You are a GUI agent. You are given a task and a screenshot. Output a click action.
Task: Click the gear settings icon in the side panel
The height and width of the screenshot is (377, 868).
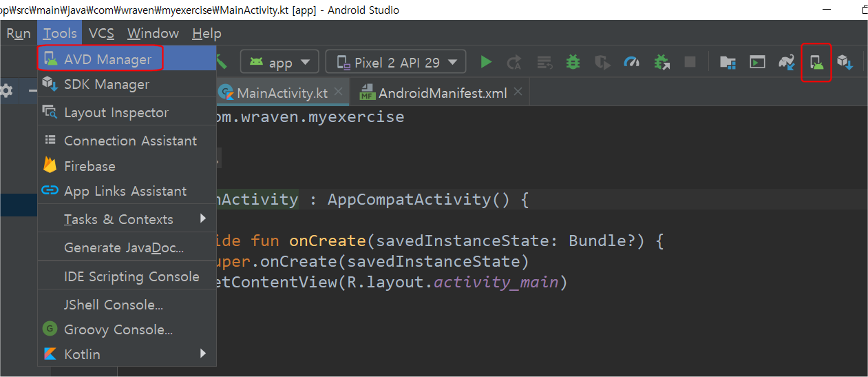point(6,91)
